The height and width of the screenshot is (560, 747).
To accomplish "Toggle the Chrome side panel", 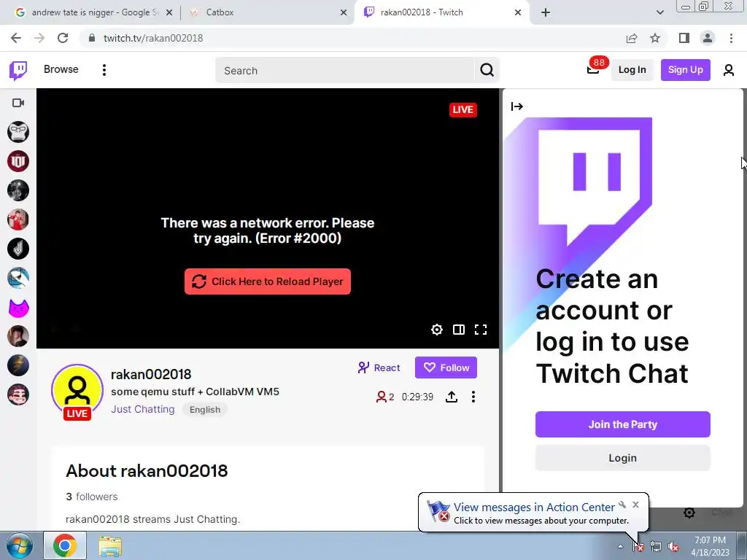I will point(684,38).
